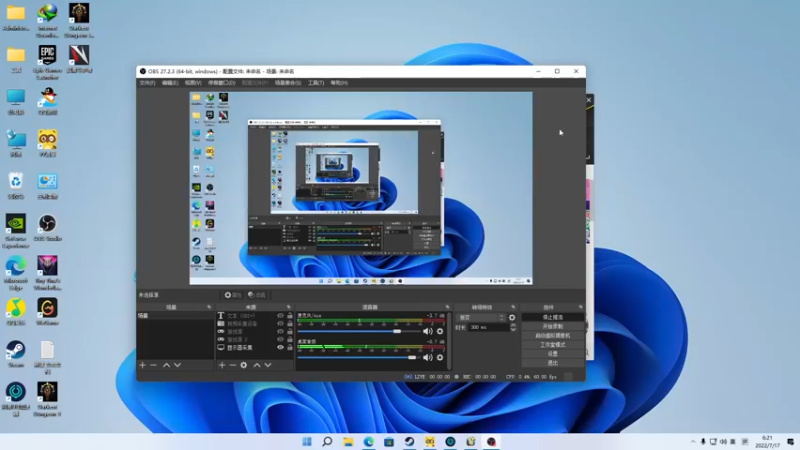
Task: Toggle visibility of 文本 (GDI+) source
Action: 280,316
